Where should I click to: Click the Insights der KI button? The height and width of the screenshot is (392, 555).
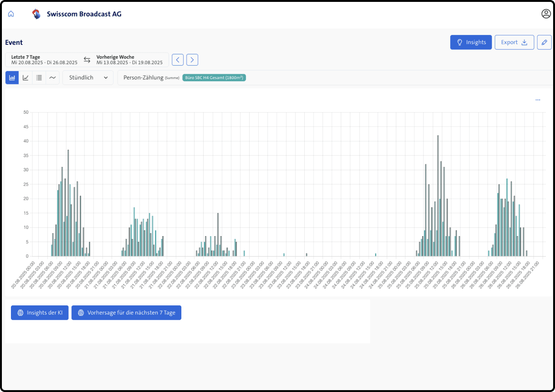(40, 313)
